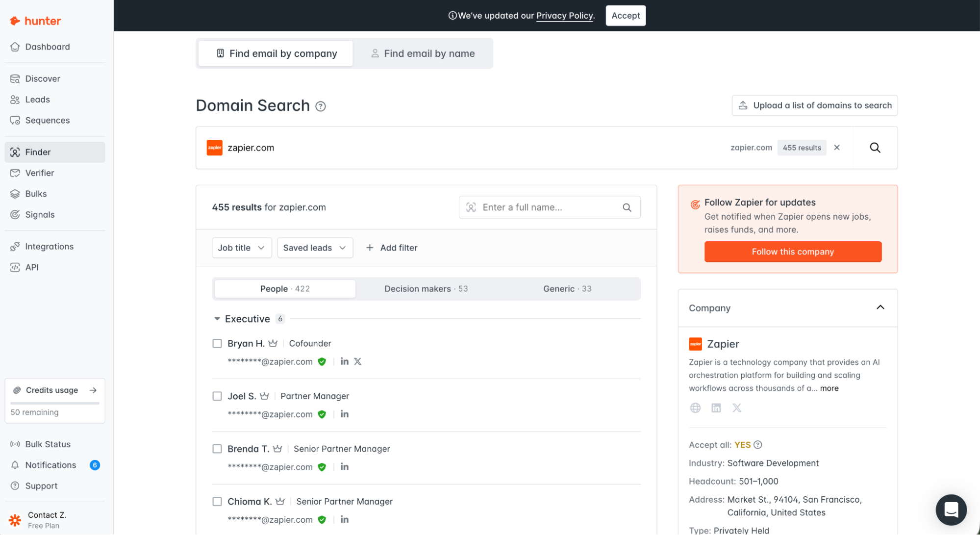The height and width of the screenshot is (535, 980).
Task: Select Chioma K. checkbox
Action: click(217, 501)
